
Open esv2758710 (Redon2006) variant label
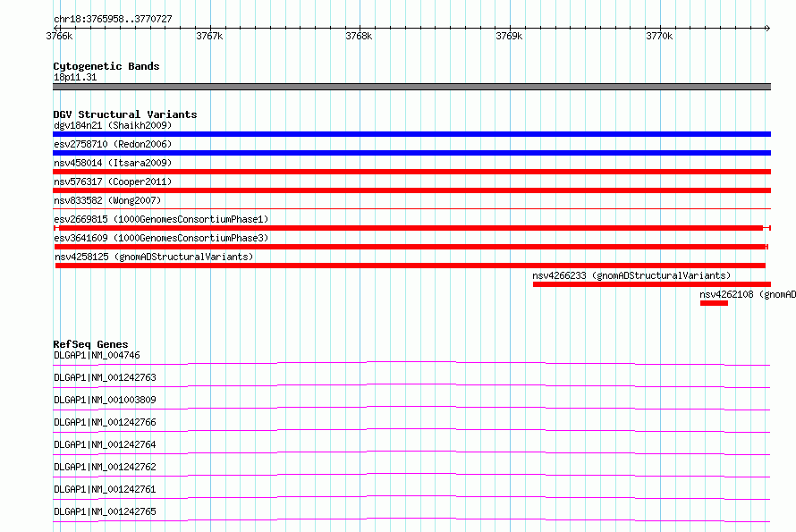click(113, 144)
